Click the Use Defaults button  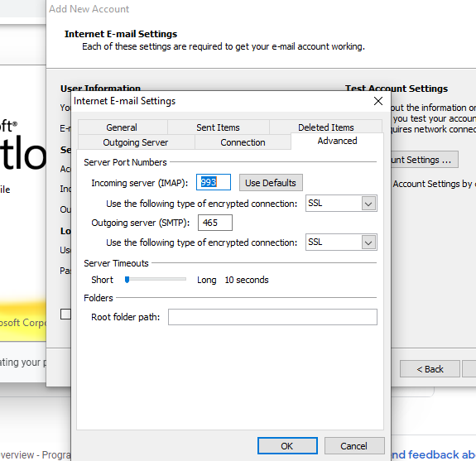click(x=271, y=183)
